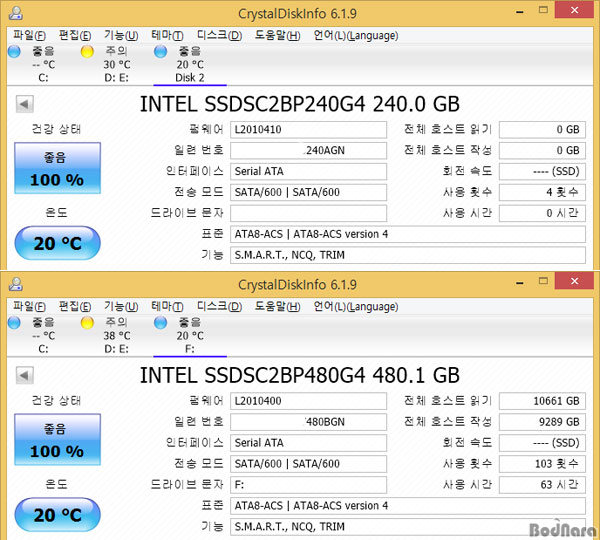This screenshot has height=540, width=600.
Task: Click CrystalDiskInfo app icon in bottom title bar
Action: click(16, 284)
